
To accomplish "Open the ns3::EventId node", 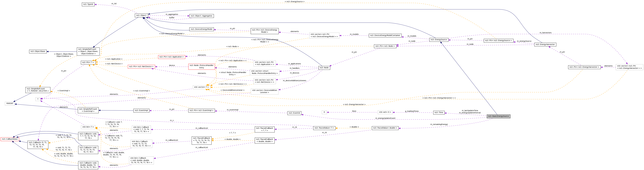I will pos(294,113).
